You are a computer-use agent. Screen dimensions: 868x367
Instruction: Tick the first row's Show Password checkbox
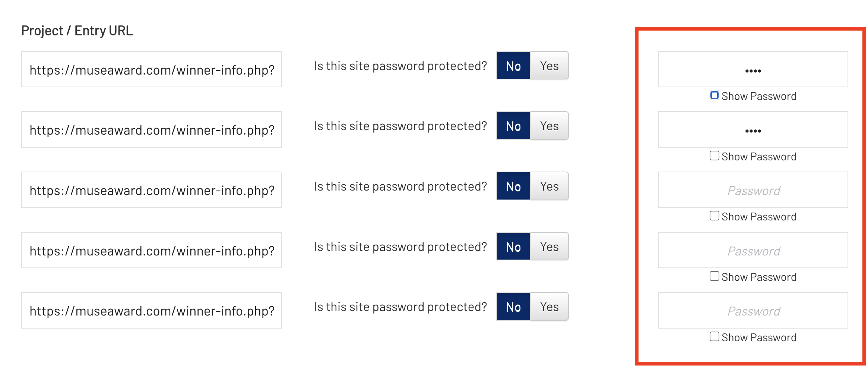coord(714,95)
